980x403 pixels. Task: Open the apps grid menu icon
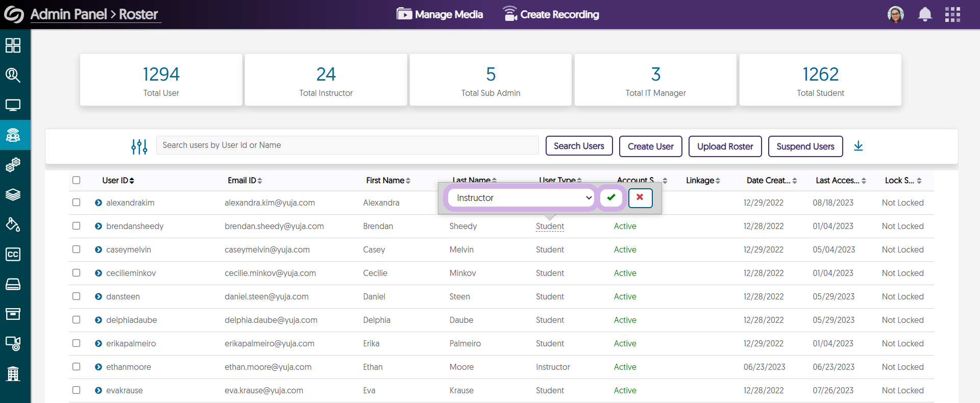coord(952,14)
